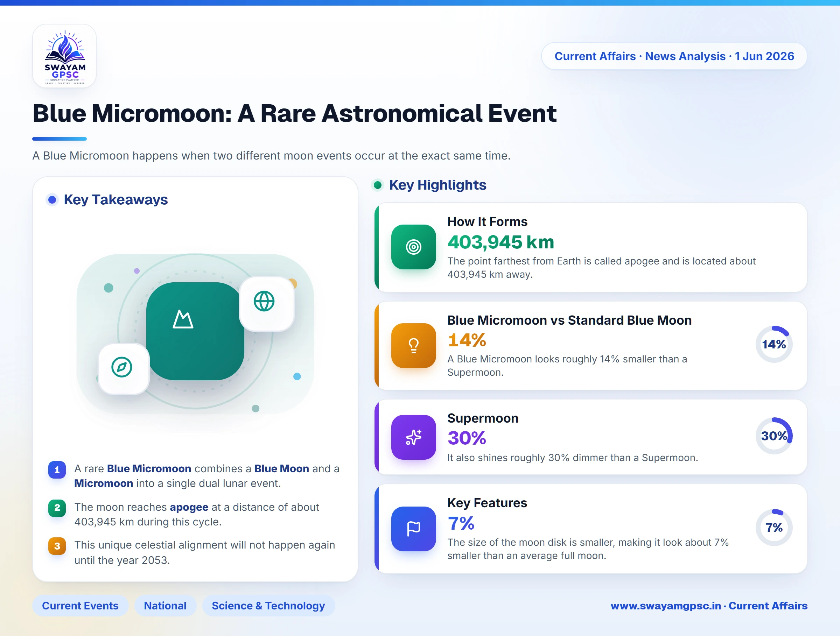Click the globe icon tile in the illustration
Image resolution: width=840 pixels, height=636 pixels.
(267, 304)
